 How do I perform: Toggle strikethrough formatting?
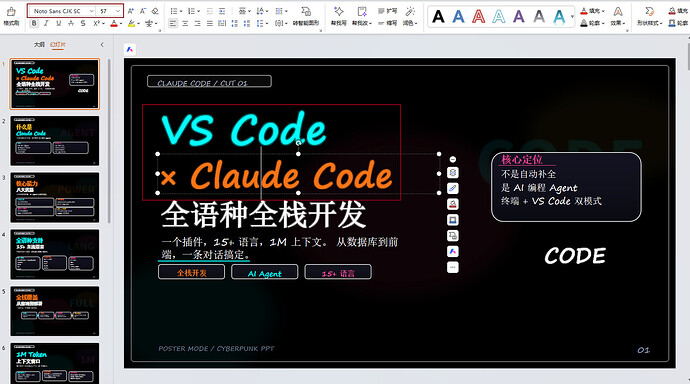click(71, 23)
